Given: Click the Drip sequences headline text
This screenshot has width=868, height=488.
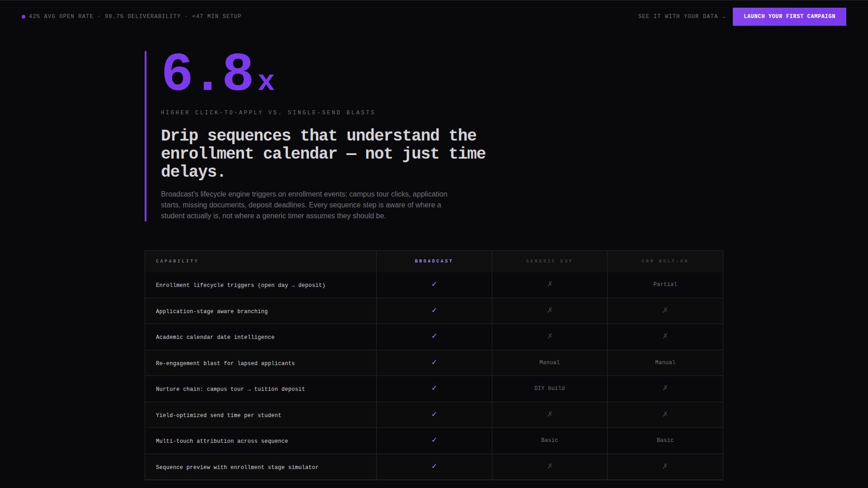Looking at the screenshot, I should (323, 153).
